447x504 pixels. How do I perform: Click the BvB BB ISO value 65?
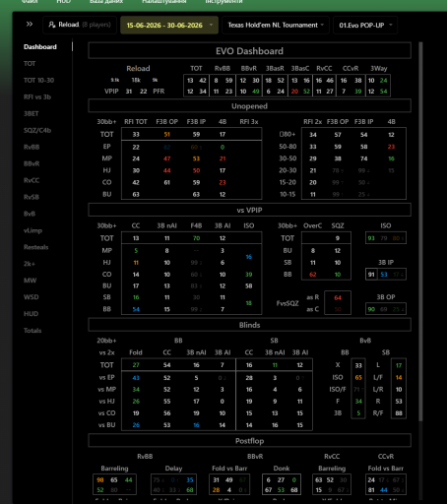click(x=358, y=378)
